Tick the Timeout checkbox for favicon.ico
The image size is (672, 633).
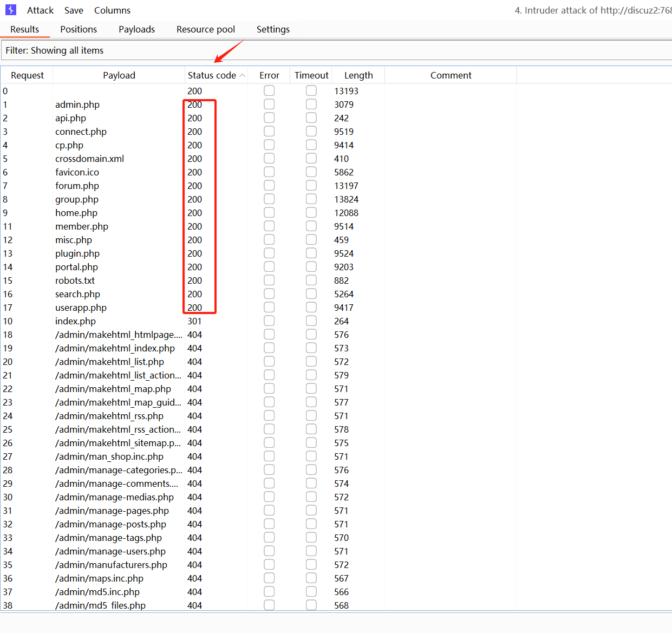[x=311, y=172]
